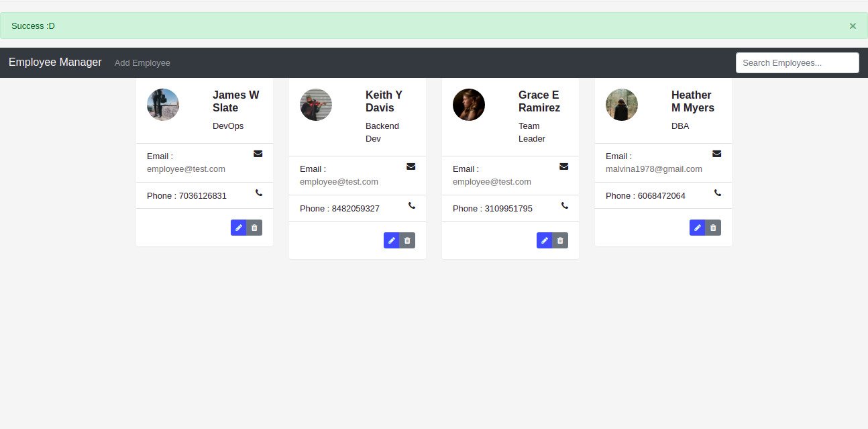Click the phone icon next to 6068472064
Image resolution: width=868 pixels, height=429 pixels.
pyautogui.click(x=718, y=193)
